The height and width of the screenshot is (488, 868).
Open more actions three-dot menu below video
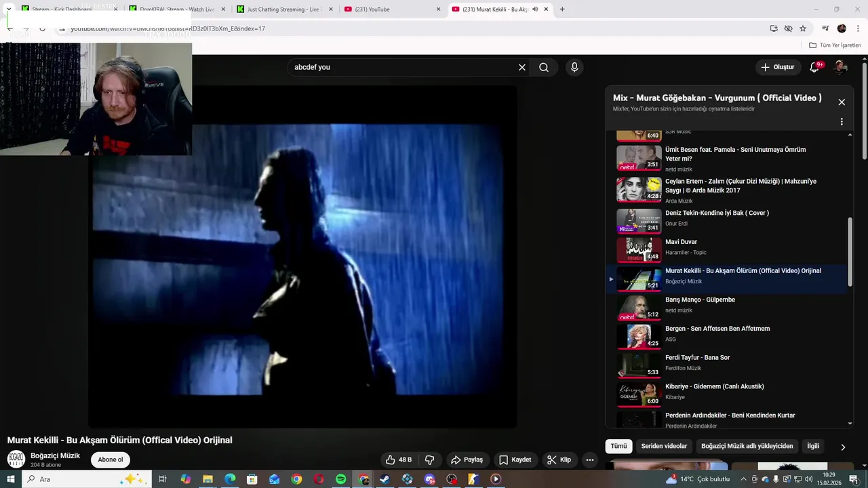click(x=590, y=460)
